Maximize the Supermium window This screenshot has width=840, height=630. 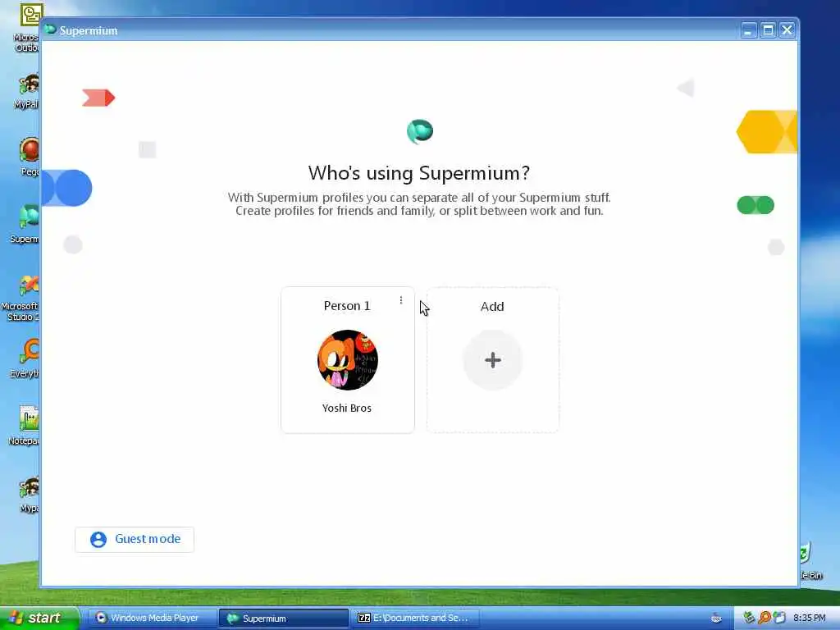(x=768, y=30)
